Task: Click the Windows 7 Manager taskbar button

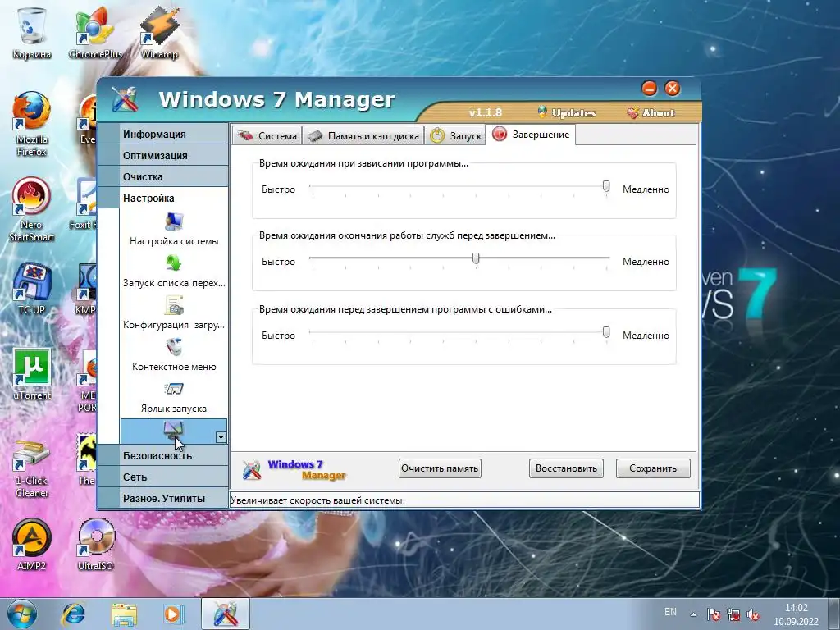Action: 226,614
